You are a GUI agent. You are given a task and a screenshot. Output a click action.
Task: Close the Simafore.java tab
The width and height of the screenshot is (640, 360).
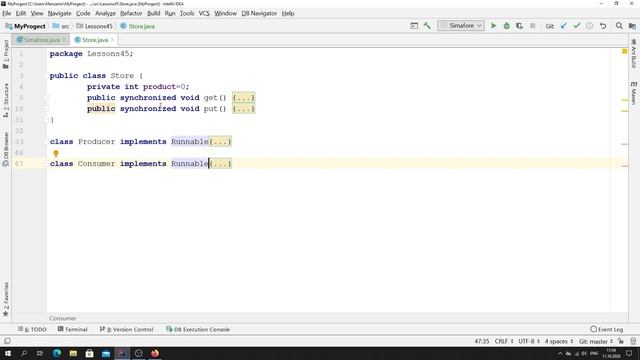(64, 40)
